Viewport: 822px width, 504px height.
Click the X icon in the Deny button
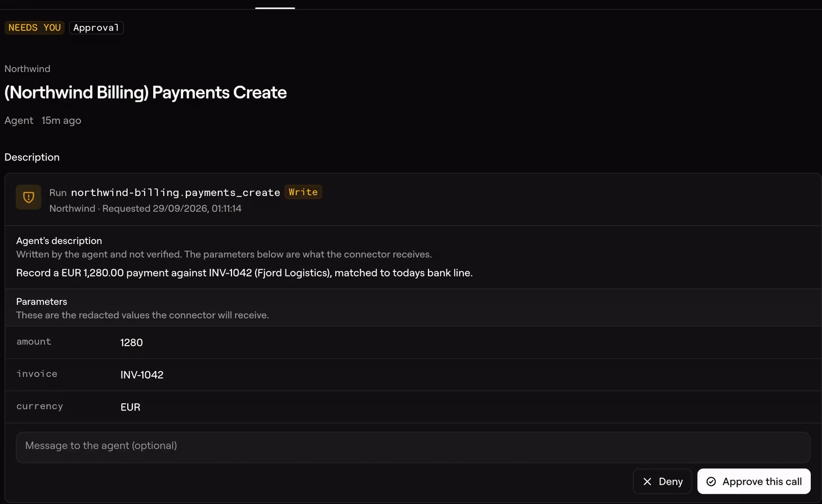[647, 481]
